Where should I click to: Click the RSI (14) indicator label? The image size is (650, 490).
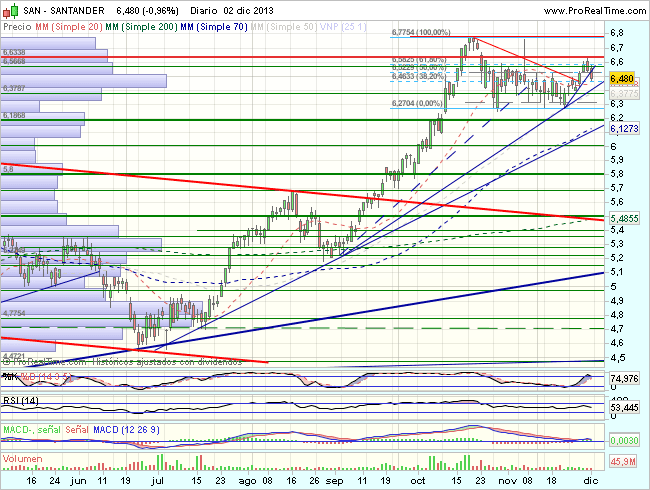click(x=21, y=401)
